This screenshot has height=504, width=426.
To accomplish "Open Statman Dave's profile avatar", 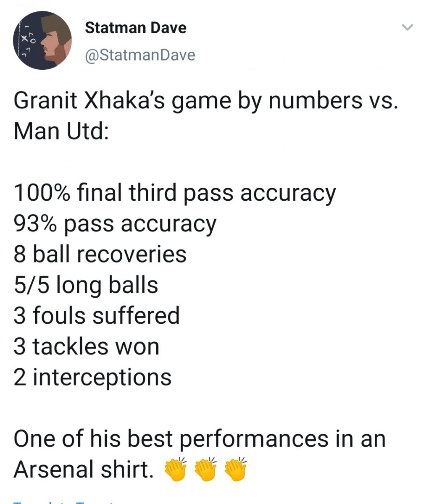I will 42,40.
